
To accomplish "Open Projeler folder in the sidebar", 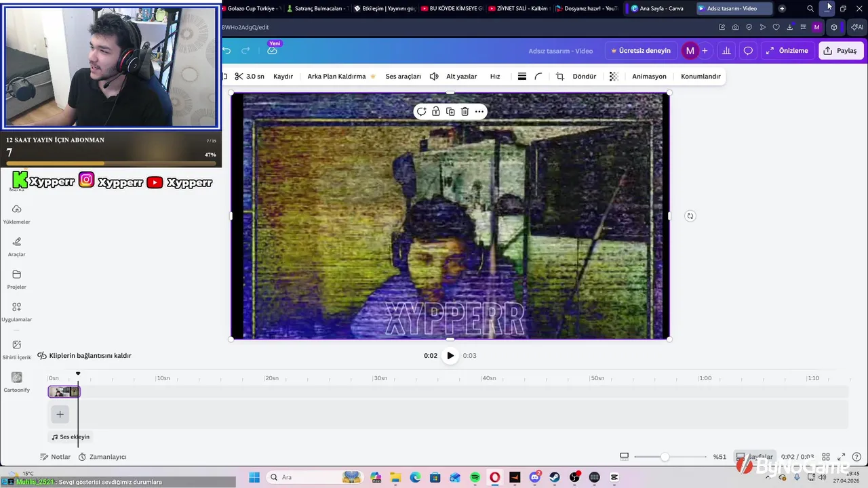I will pos(17,279).
